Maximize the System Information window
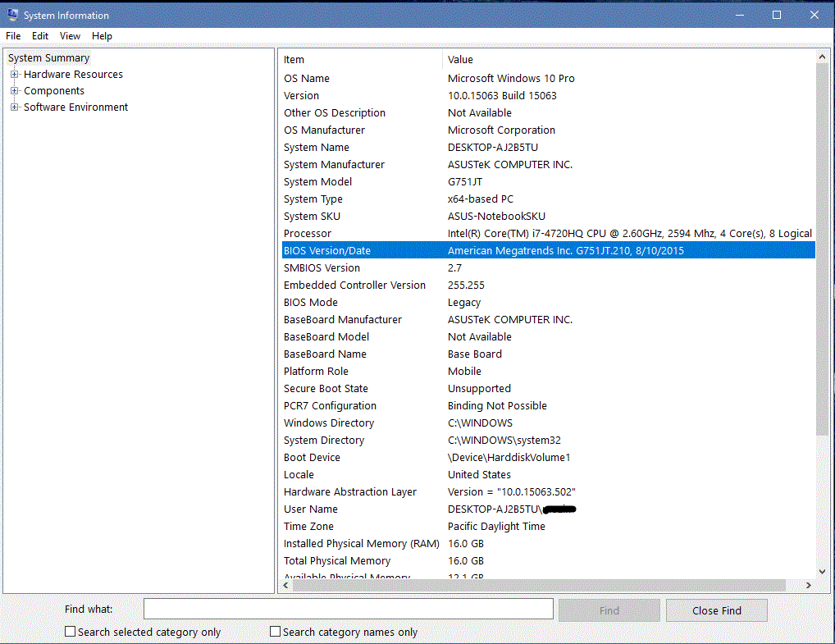The image size is (835, 644). (777, 15)
